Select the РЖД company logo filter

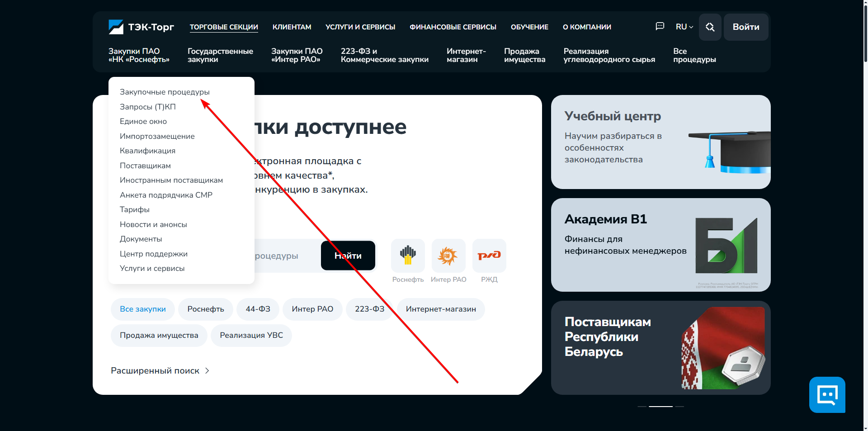coord(489,256)
